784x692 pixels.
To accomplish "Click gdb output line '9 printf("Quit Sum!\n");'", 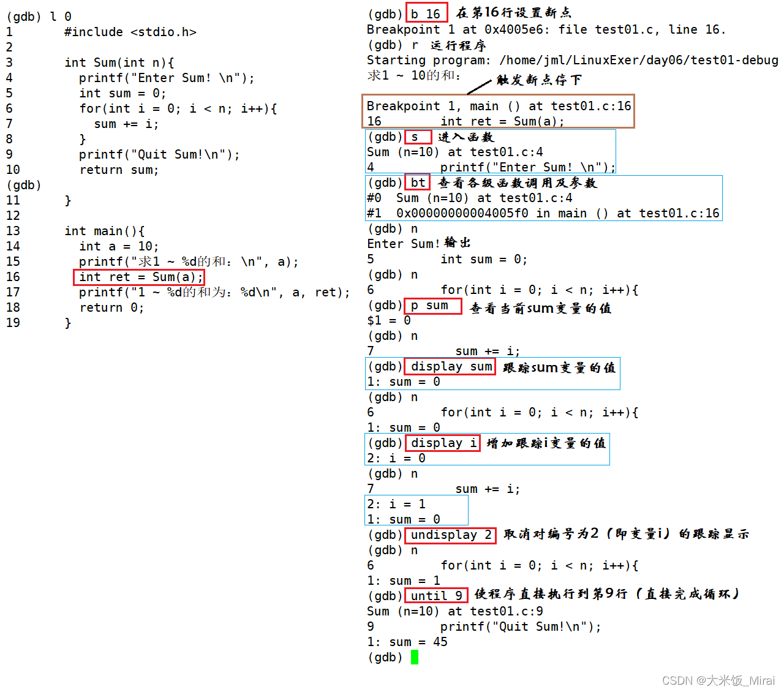I will [484, 626].
